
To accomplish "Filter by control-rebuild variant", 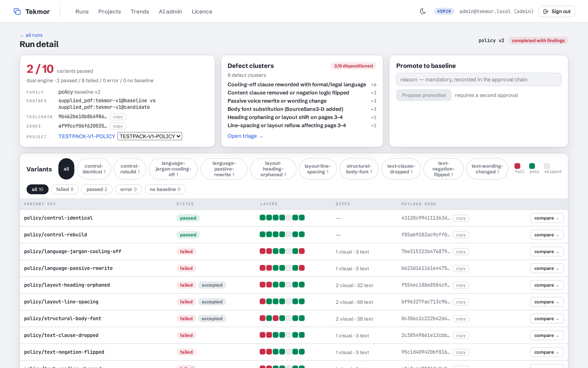I will point(130,169).
